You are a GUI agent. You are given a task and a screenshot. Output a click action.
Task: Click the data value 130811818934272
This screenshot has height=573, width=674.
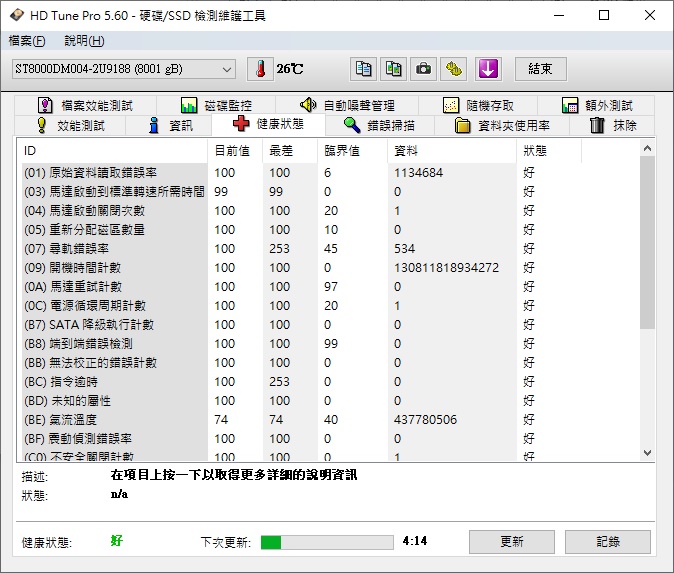[x=447, y=268]
